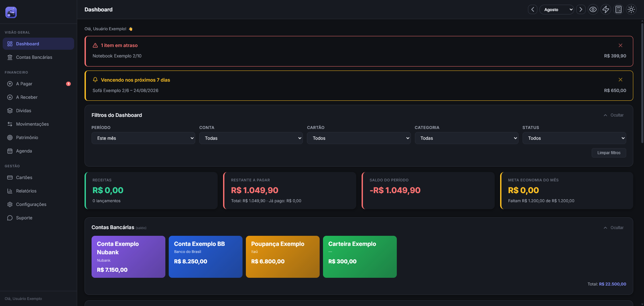The height and width of the screenshot is (306, 644).
Task: Click the app logo in the sidebar
Action: pos(11,12)
